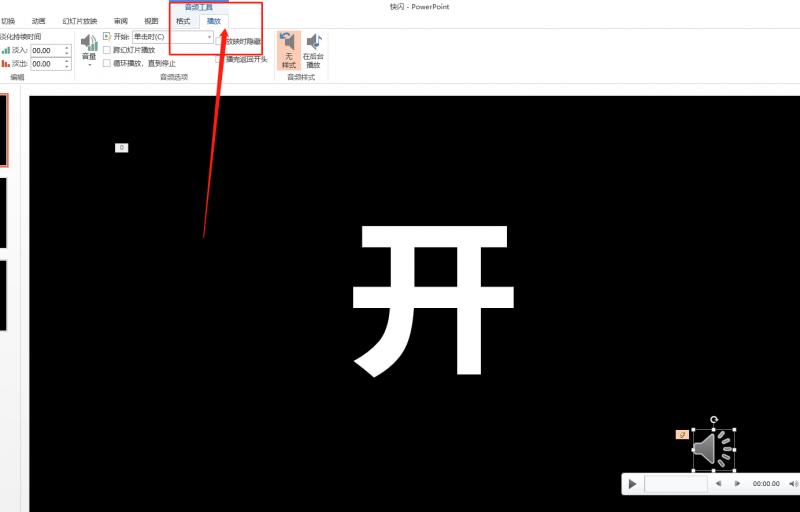800x512 pixels.
Task: Click the 开始 play-start icon
Action: pos(107,37)
